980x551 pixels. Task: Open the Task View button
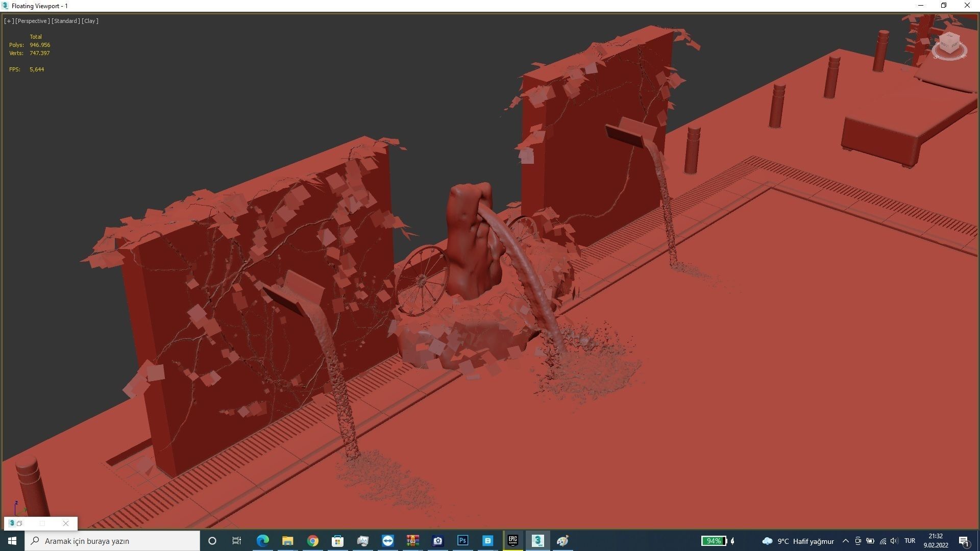(x=236, y=541)
